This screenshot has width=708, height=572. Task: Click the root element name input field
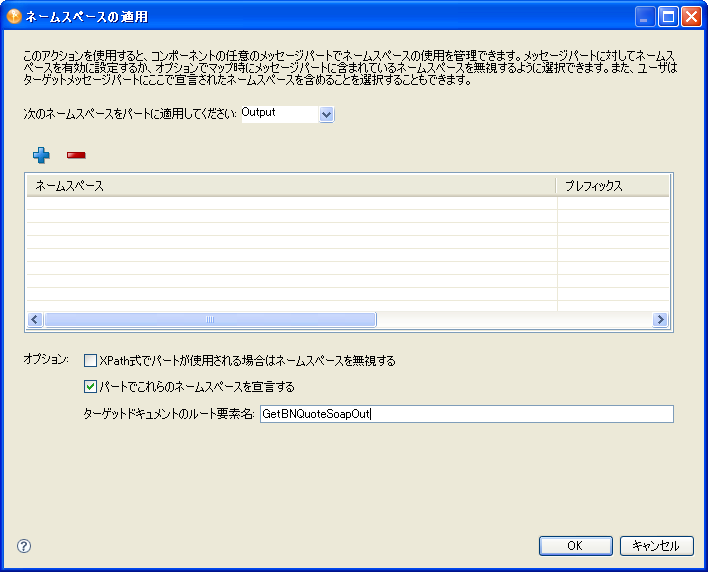(467, 414)
